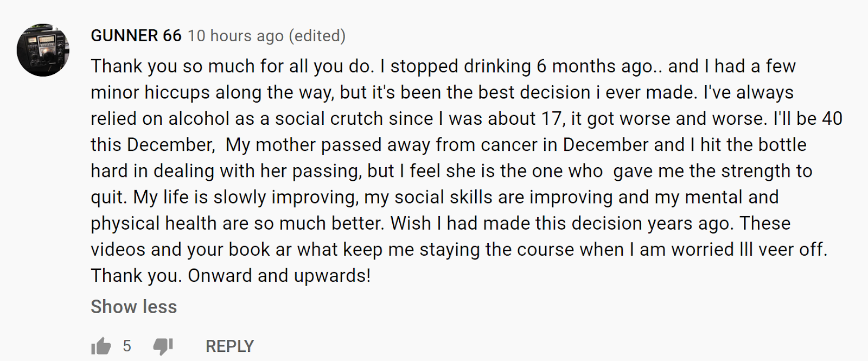868x361 pixels.
Task: Click the text "I'll be 40"
Action: click(807, 118)
